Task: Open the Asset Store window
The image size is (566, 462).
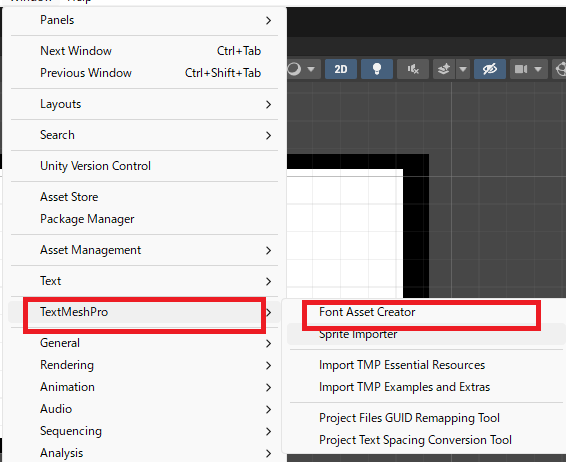Action: [x=144, y=197]
